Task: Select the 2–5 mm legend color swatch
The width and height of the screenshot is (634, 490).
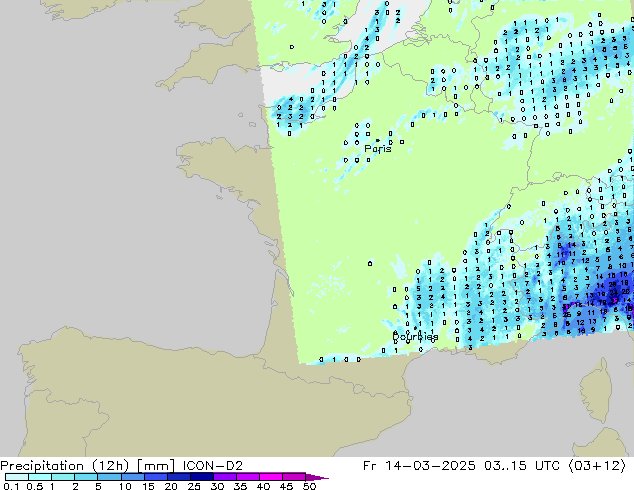Action: [x=86, y=477]
